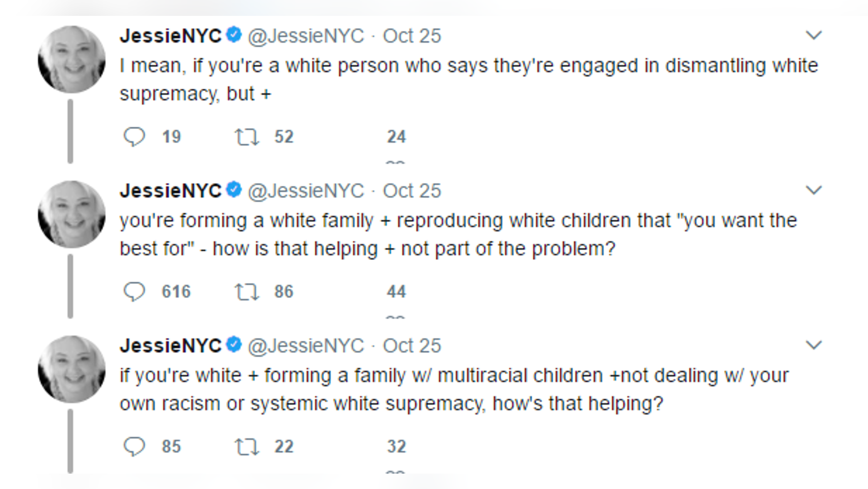Screen dimensions: 868x489
Task: Click verified badge on first tweet
Action: click(234, 35)
